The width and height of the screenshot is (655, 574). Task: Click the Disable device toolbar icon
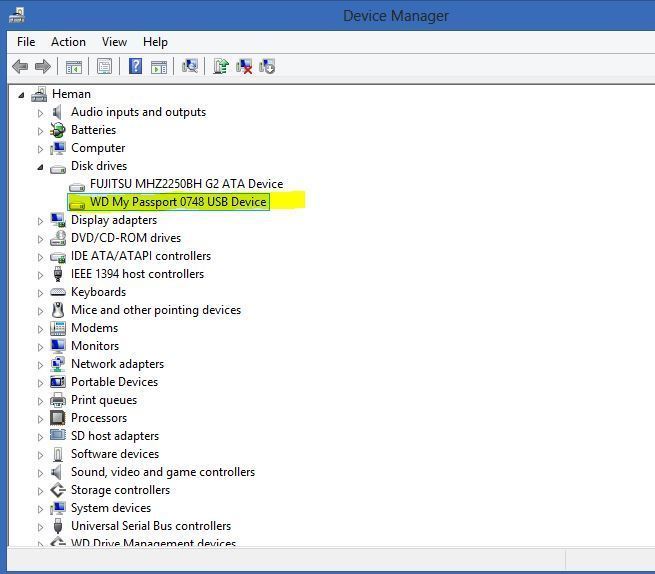click(x=267, y=66)
